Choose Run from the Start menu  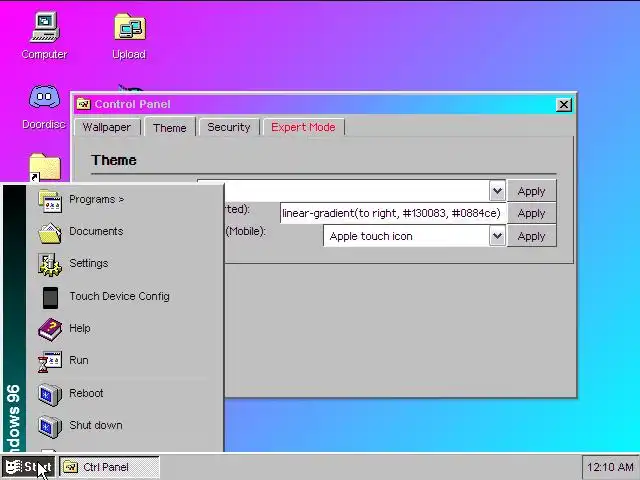click(124, 360)
